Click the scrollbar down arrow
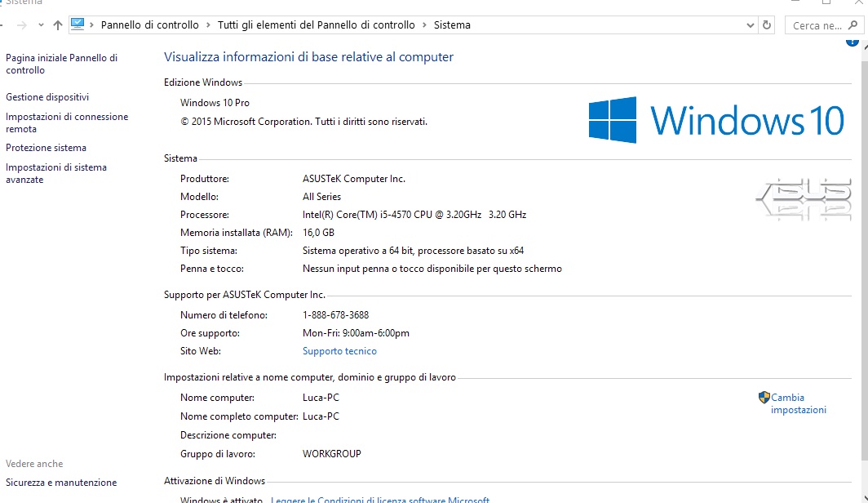Screen dimensions: 868x503 (865, 497)
